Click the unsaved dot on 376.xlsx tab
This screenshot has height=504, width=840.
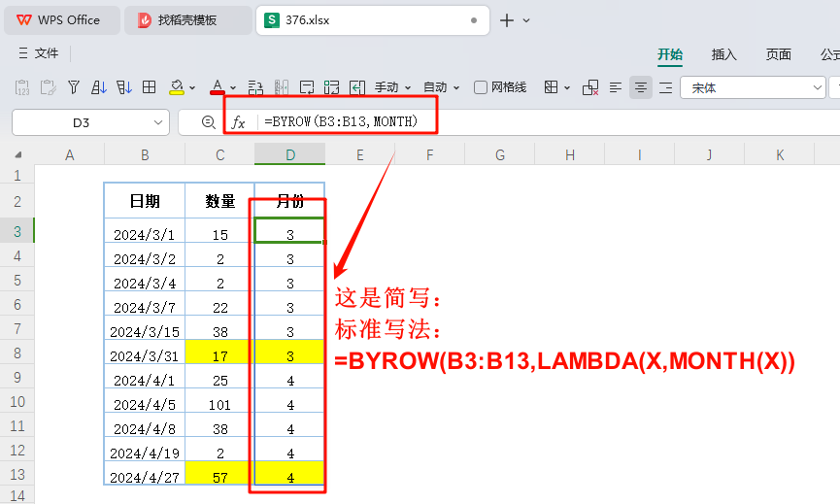click(x=474, y=20)
